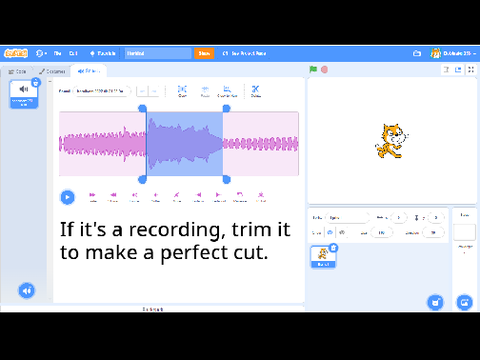Click inside the blue selected waveform region
480x360 pixels.
[x=184, y=144]
